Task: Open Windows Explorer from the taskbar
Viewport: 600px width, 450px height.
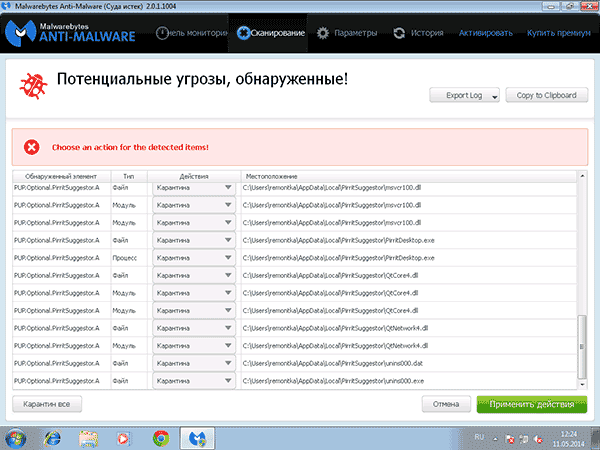Action: point(88,439)
